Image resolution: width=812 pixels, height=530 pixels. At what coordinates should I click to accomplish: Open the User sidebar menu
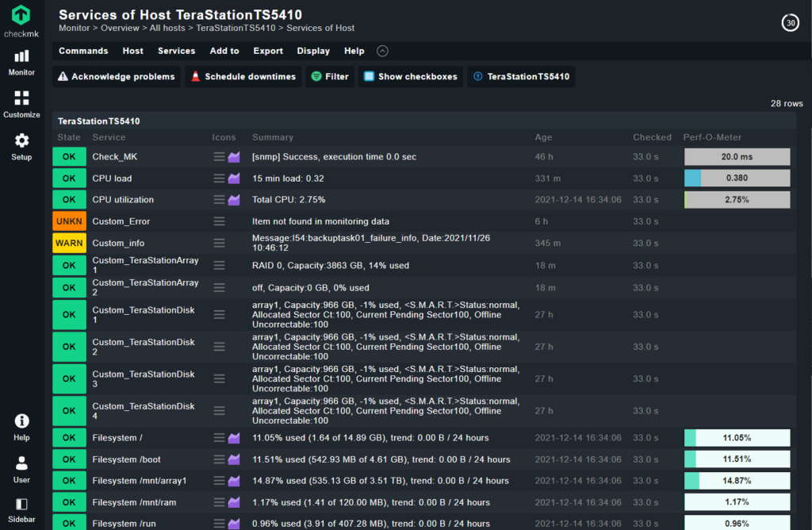tap(21, 470)
